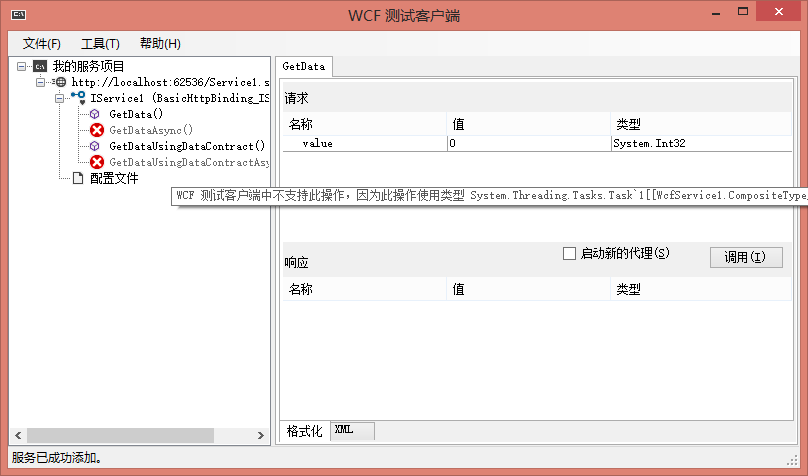Click tree scrollbar left arrow
This screenshot has width=808, height=476.
pos(18,435)
